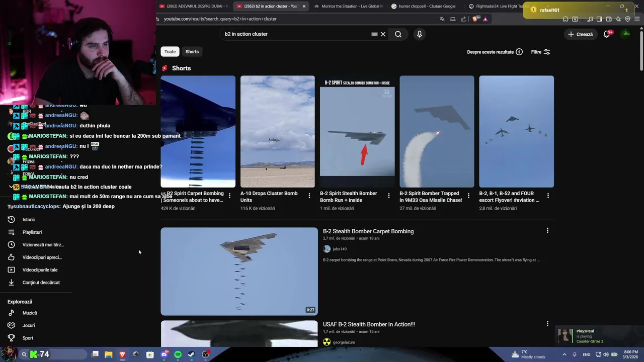Open the Filtre filter options
The height and width of the screenshot is (362, 644).
(x=540, y=52)
